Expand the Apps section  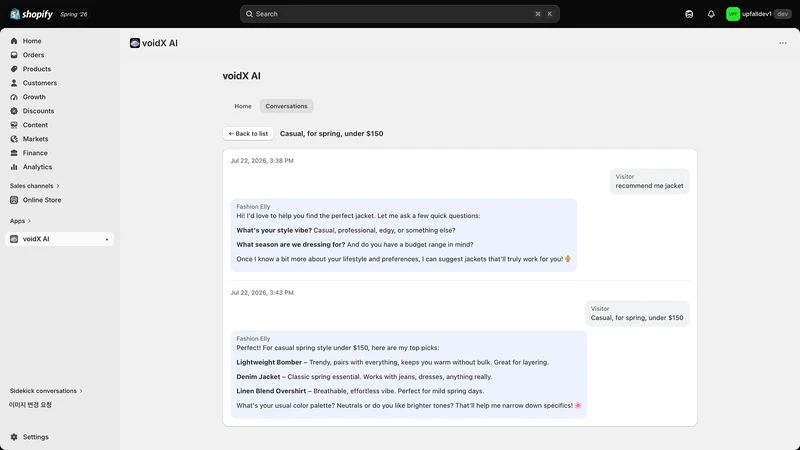coord(20,221)
